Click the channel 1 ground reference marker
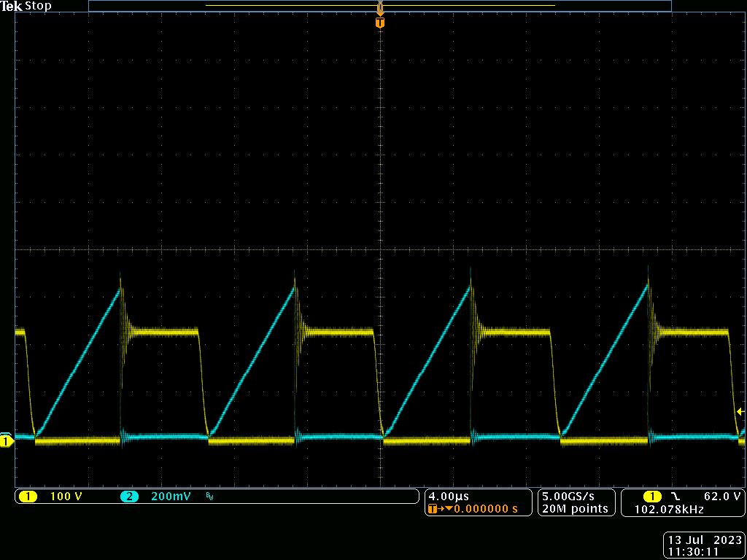The height and width of the screenshot is (560, 747). point(7,441)
